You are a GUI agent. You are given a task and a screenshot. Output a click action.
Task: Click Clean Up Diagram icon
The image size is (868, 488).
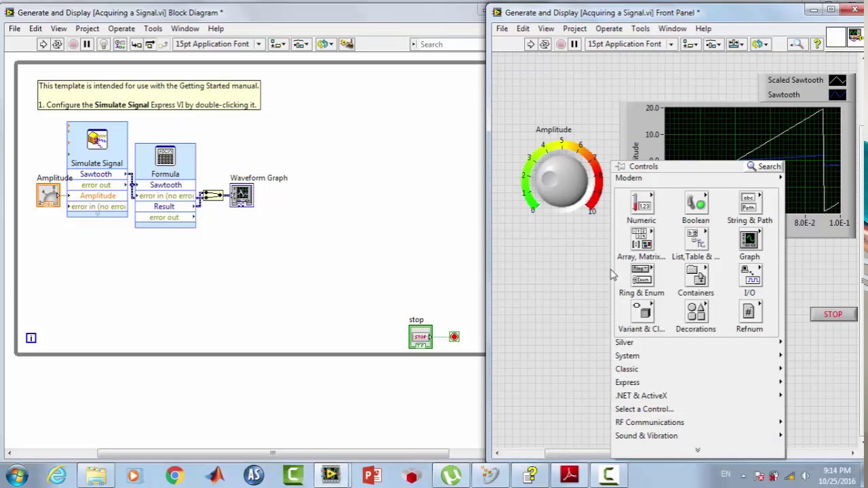pos(347,44)
